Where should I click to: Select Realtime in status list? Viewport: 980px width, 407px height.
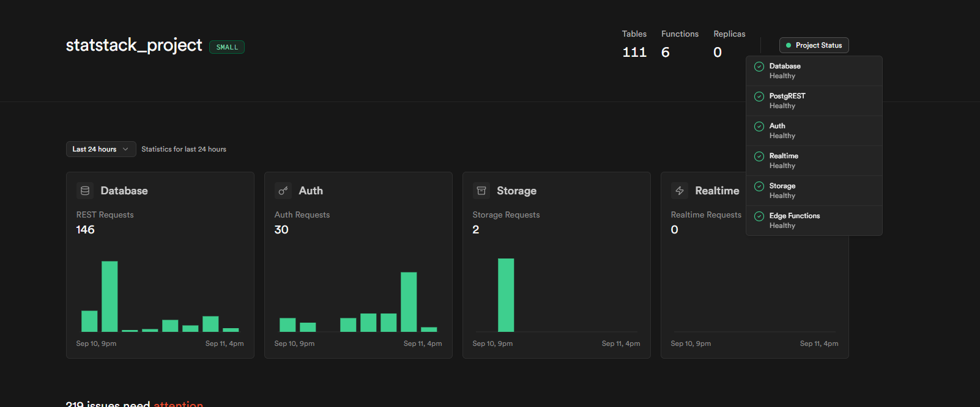pos(814,161)
